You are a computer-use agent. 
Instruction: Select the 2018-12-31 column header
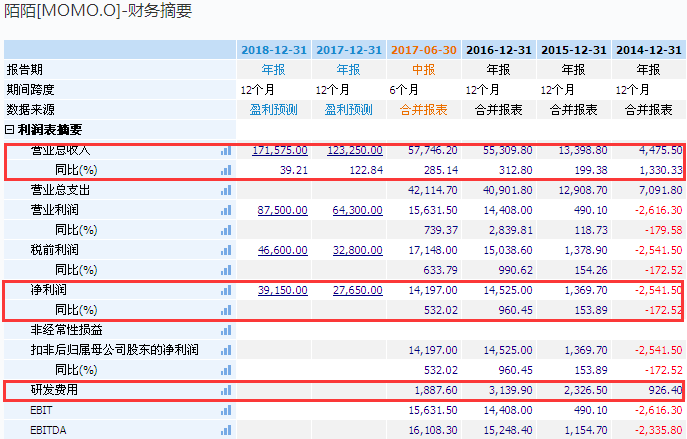click(x=273, y=49)
